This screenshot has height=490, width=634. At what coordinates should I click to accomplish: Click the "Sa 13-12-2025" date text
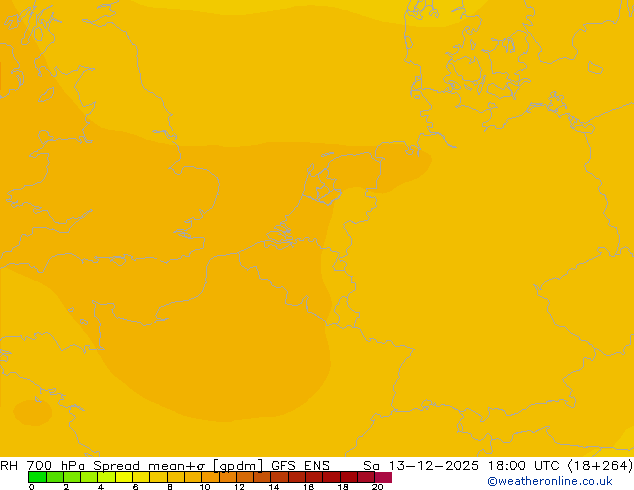click(x=421, y=466)
